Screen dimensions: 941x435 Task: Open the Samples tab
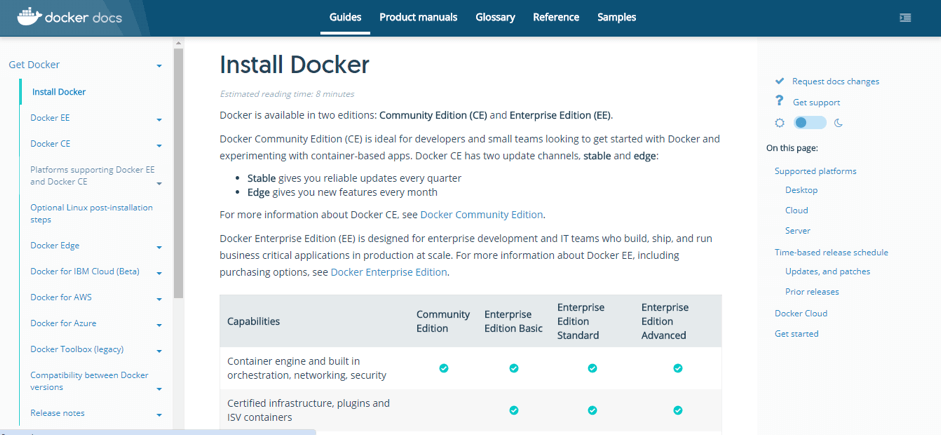click(x=616, y=17)
